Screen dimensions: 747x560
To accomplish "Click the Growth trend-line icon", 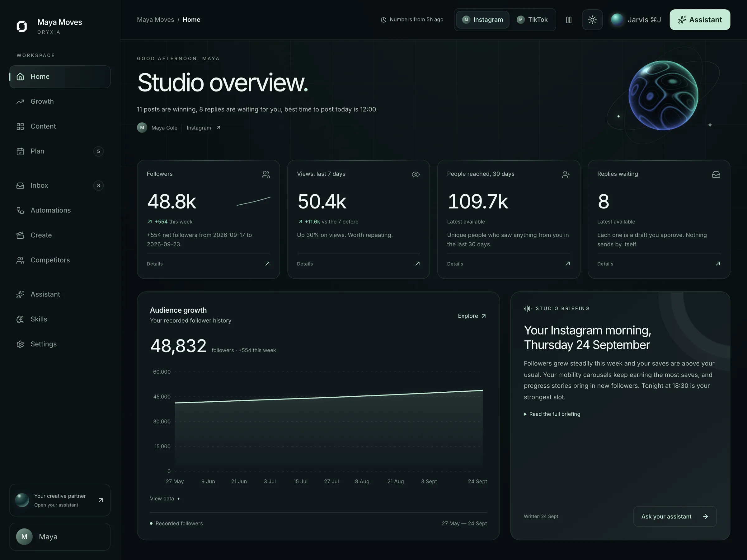I will point(20,102).
